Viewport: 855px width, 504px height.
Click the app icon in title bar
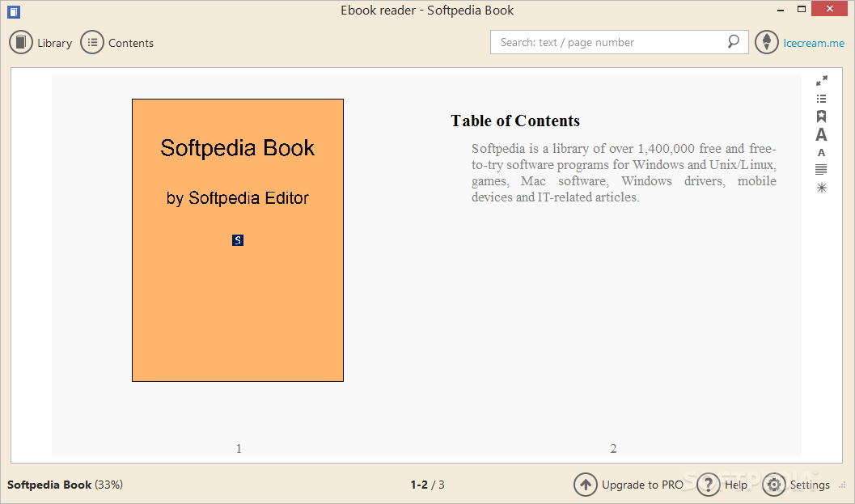(14, 11)
